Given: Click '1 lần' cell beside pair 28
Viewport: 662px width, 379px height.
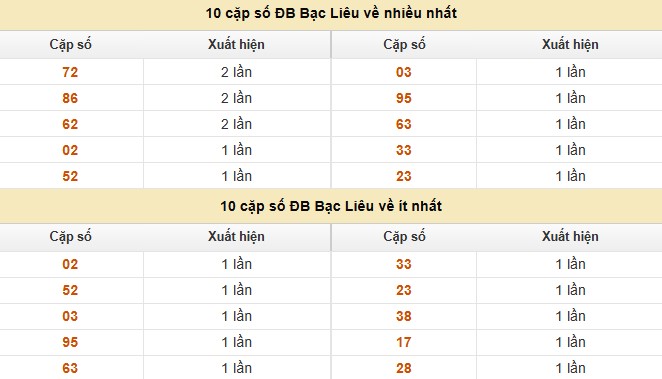Looking at the screenshot, I should coord(570,368).
